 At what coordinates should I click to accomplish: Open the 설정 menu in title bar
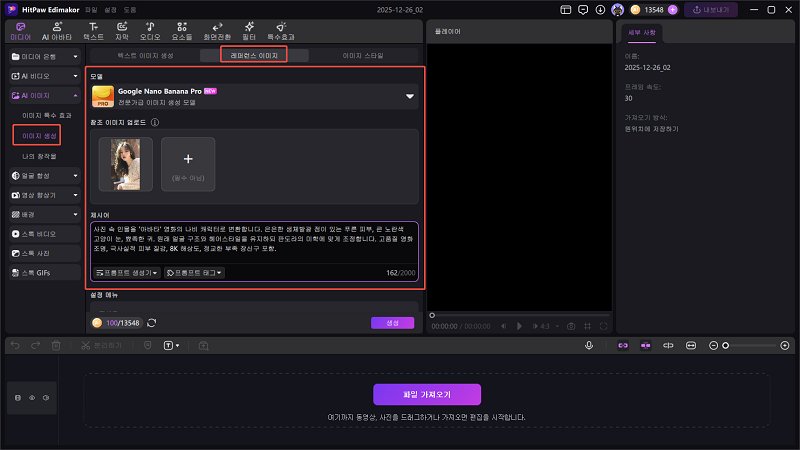pos(110,10)
